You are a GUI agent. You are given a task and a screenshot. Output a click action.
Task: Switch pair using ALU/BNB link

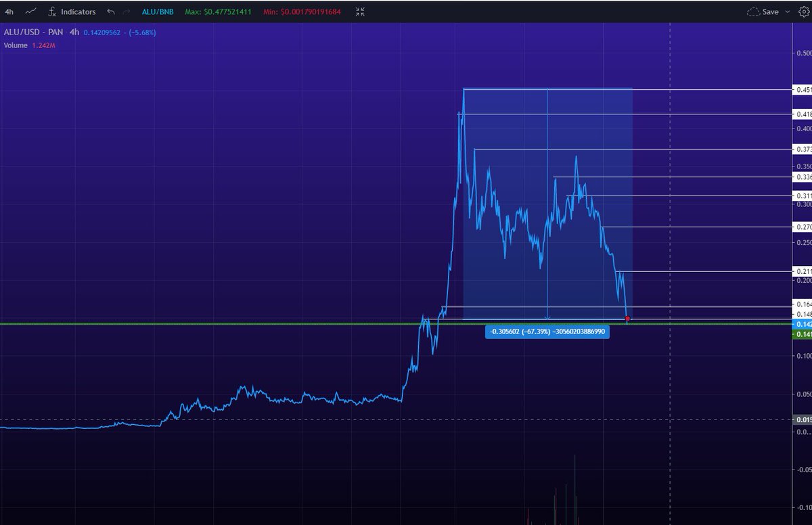point(157,12)
